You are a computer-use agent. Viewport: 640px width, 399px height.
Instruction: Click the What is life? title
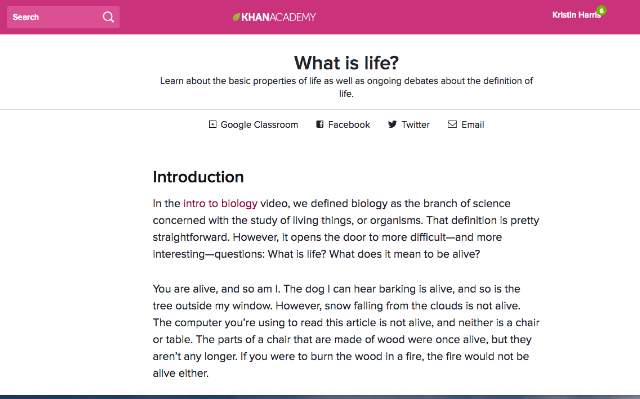point(346,63)
